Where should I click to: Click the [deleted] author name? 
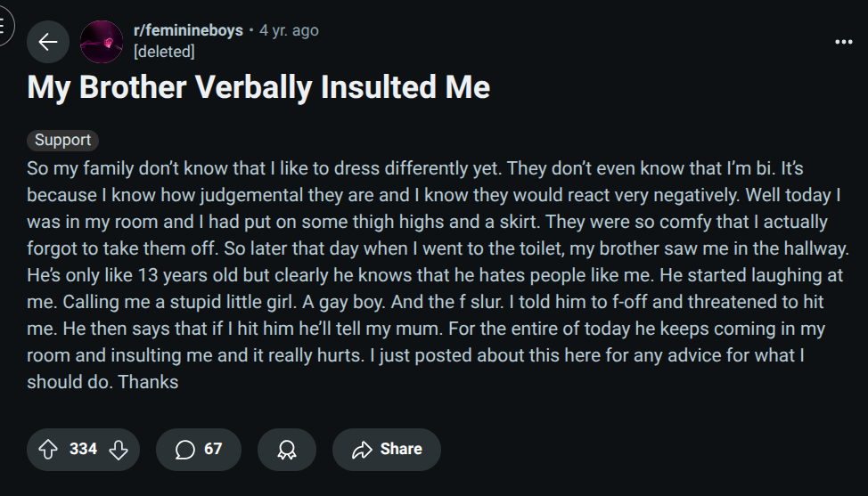(163, 52)
